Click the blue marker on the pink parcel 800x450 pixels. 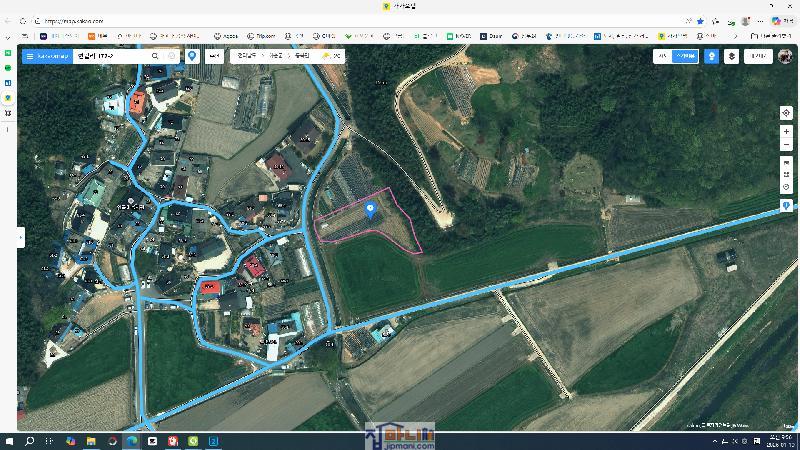pyautogui.click(x=371, y=210)
